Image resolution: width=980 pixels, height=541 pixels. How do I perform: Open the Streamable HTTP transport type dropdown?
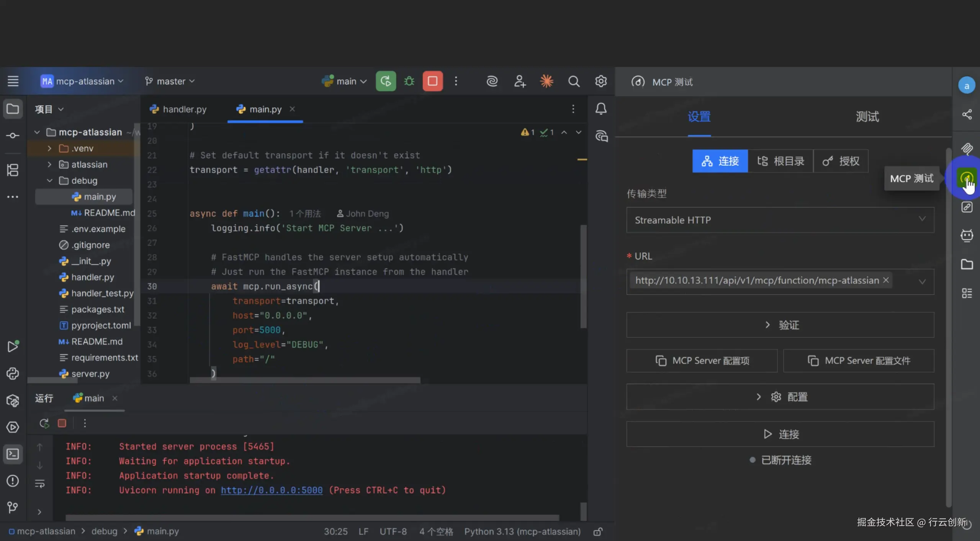[x=780, y=220]
